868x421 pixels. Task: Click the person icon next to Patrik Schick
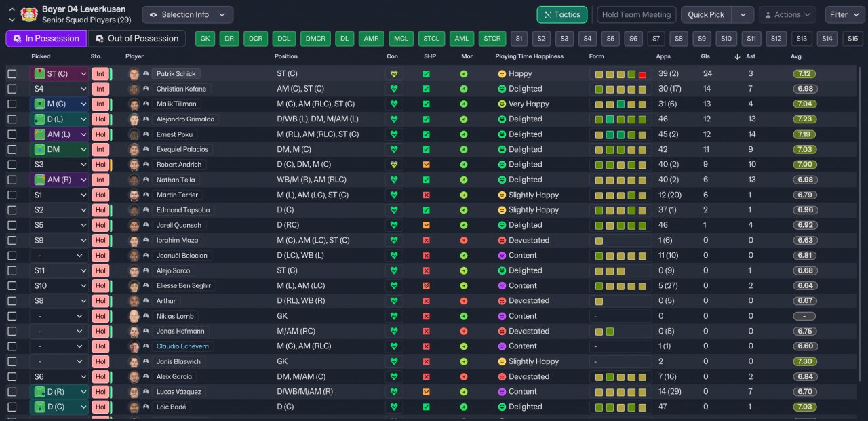[146, 73]
